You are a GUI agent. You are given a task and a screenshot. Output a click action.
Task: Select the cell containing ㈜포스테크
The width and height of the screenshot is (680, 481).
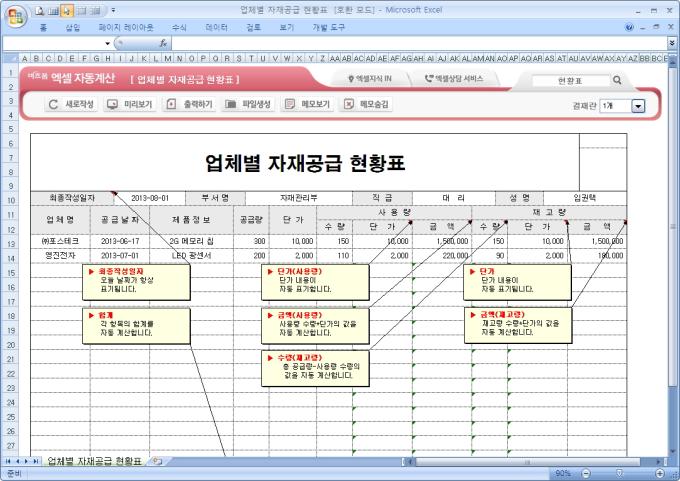60,241
